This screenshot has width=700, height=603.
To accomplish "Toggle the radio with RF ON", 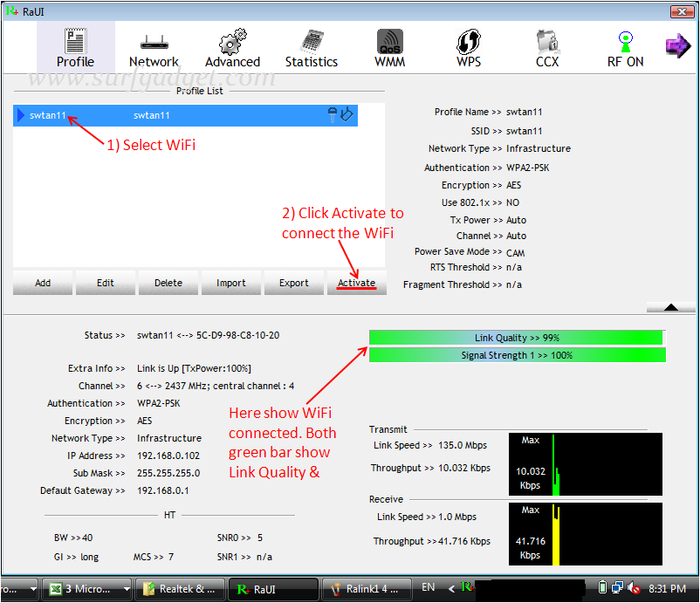I will (625, 48).
